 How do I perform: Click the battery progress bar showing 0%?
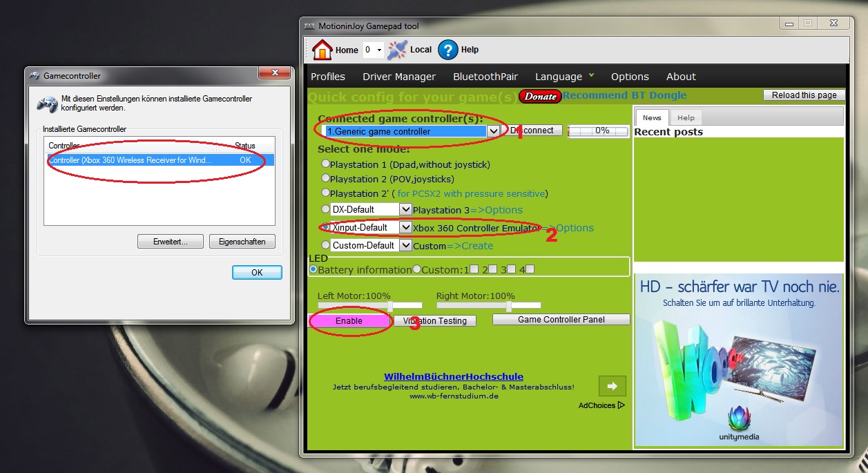(599, 131)
